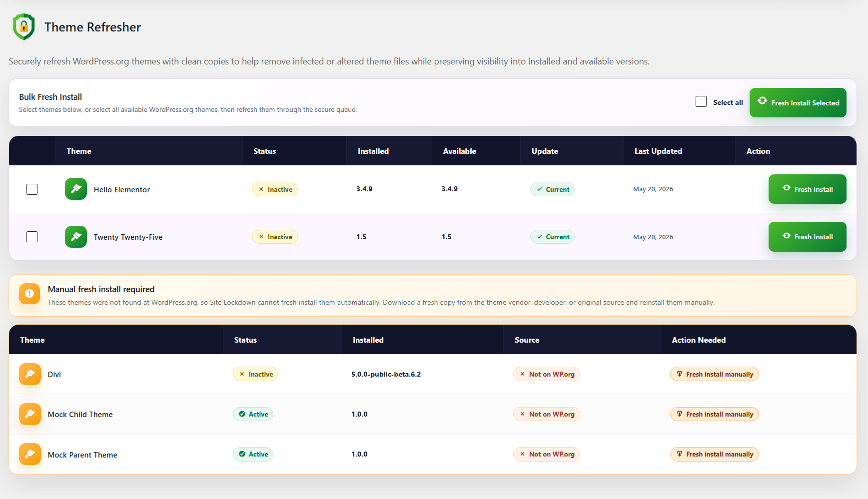This screenshot has width=868, height=499.
Task: Click Mock Parent Theme installed version 1.0.0
Action: tap(359, 454)
